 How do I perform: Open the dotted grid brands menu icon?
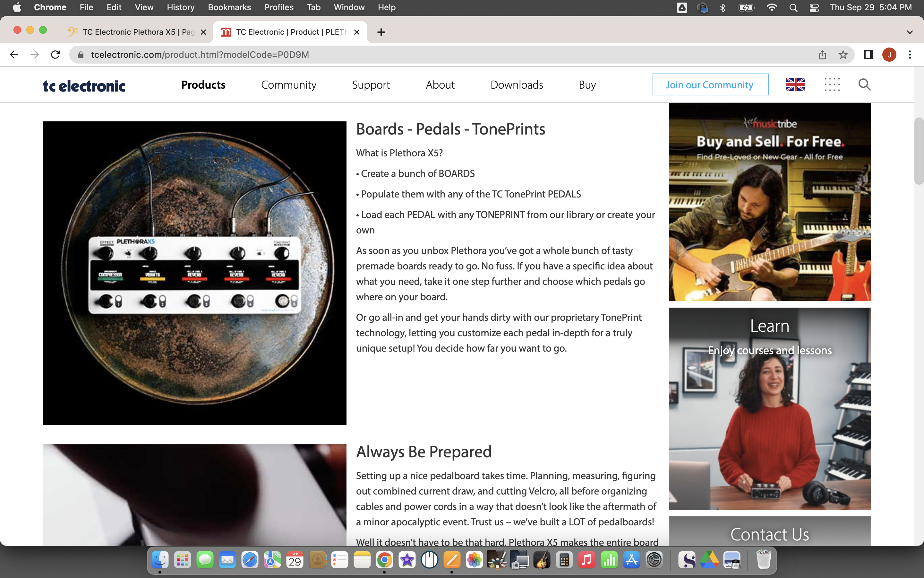832,84
